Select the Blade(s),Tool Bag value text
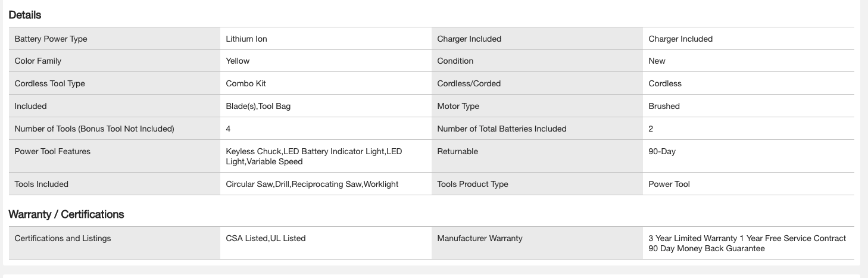 coord(258,106)
